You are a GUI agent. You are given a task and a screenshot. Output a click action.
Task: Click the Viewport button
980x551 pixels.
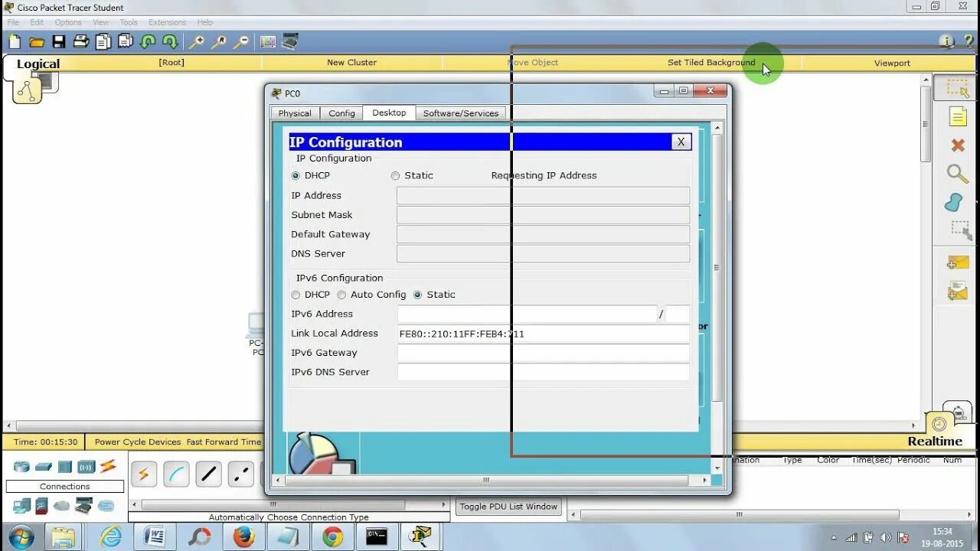tap(892, 63)
